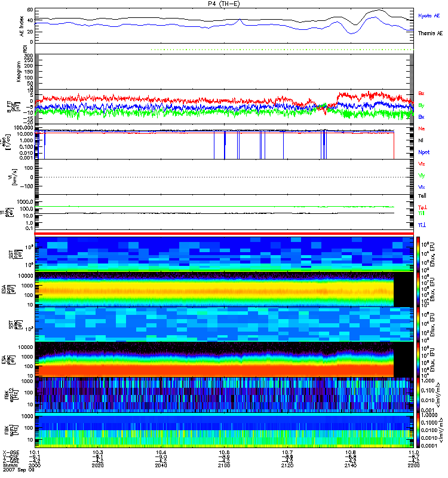
Task: Select the blue Npot legend label
Action: pos(424,152)
